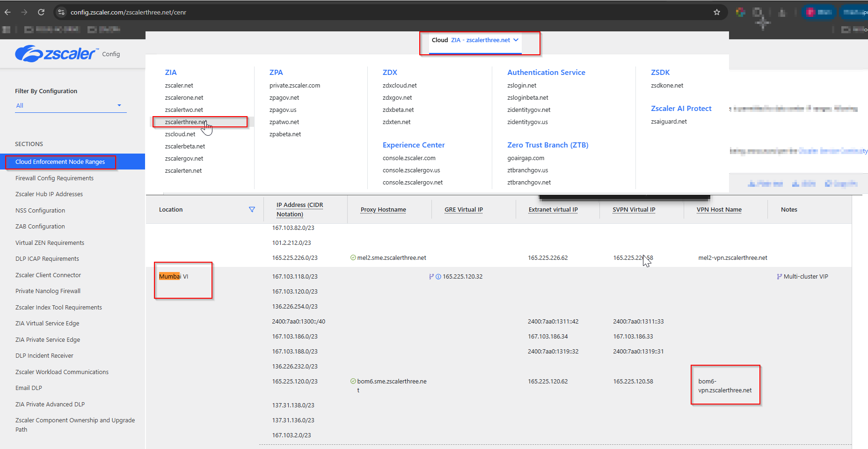This screenshot has width=868, height=449.
Task: Open Zscaler Client Connector section
Action: pyautogui.click(x=48, y=275)
